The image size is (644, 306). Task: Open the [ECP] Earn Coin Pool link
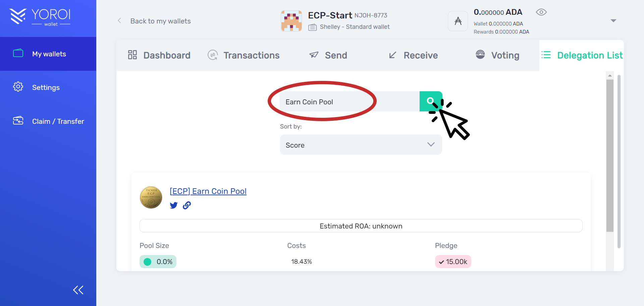208,191
